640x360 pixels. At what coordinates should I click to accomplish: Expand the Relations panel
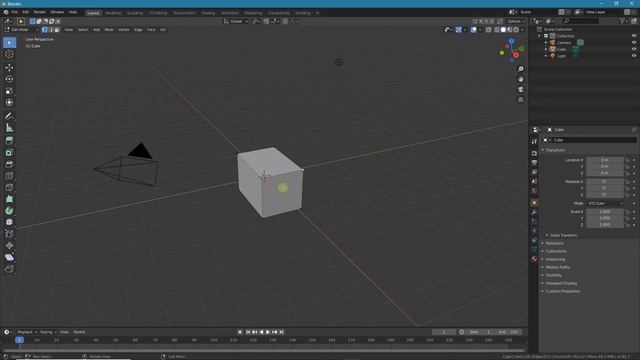(554, 243)
